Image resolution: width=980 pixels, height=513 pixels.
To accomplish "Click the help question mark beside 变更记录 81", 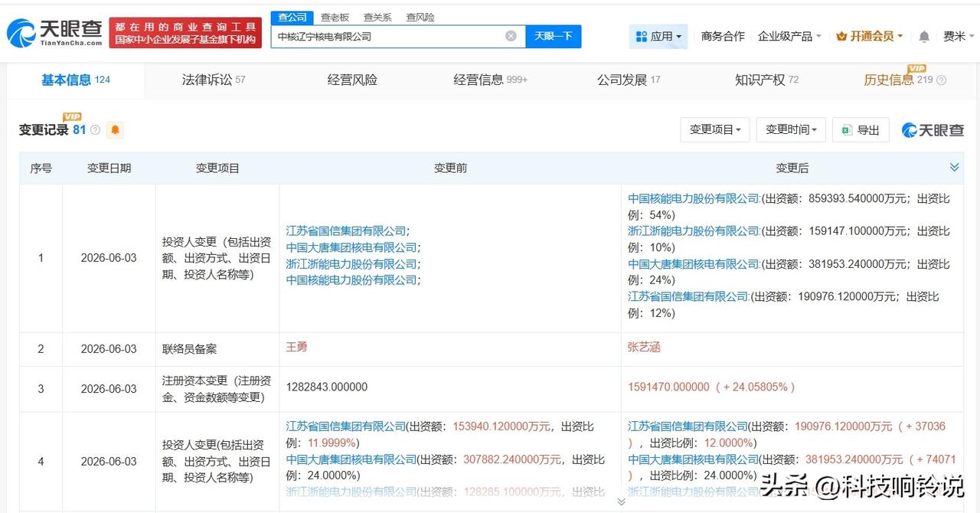I will point(95,130).
